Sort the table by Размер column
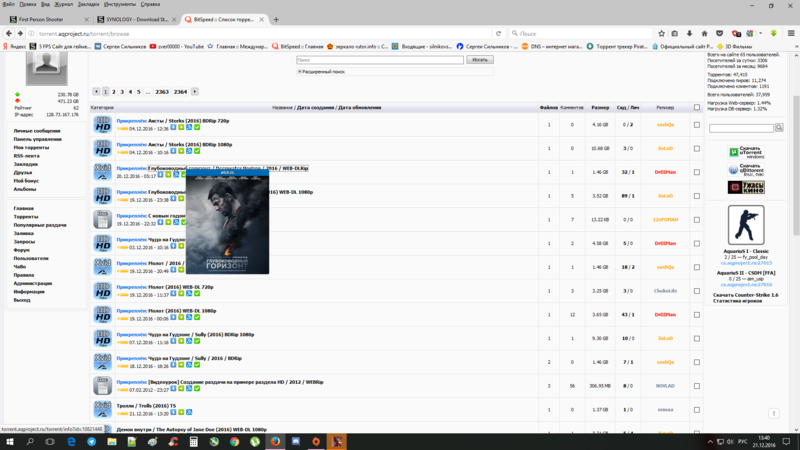The height and width of the screenshot is (450, 800). [x=599, y=107]
